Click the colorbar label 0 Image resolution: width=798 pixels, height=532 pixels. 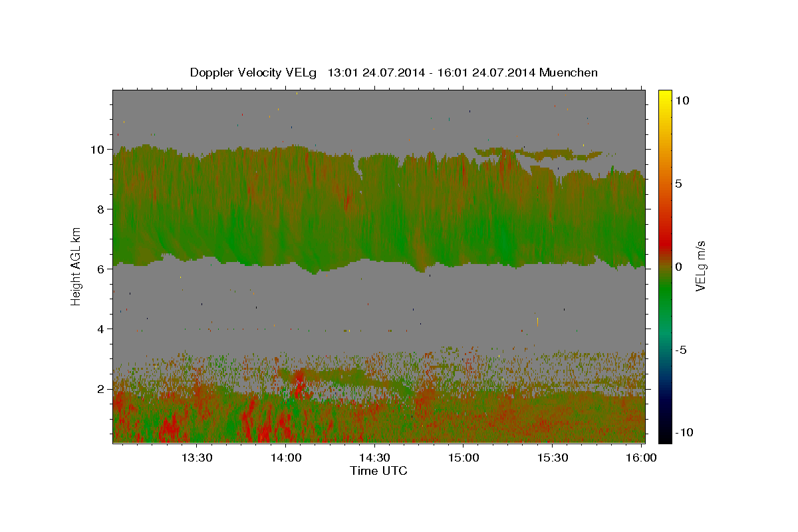click(680, 267)
